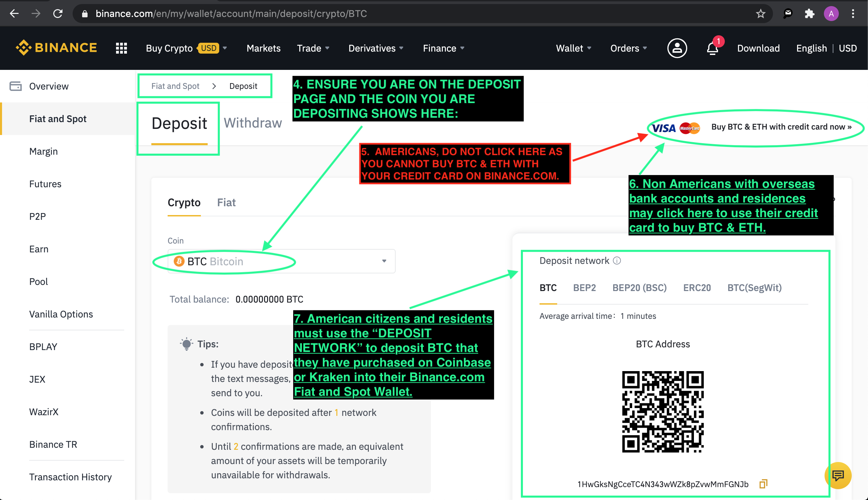
Task: Click the Overview wallet icon
Action: pyautogui.click(x=15, y=86)
